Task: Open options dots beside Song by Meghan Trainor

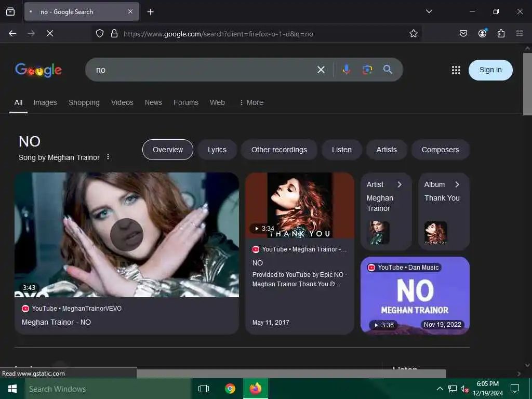Action: click(x=108, y=157)
